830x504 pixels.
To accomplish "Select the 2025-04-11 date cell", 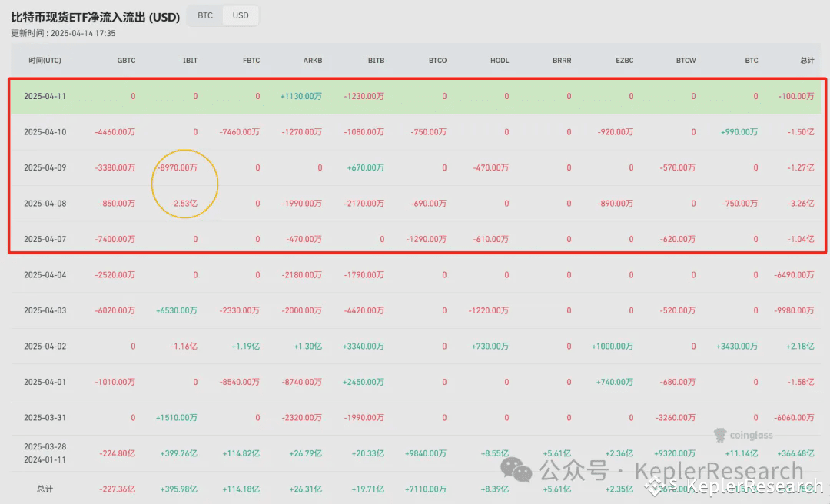I will 45,96.
